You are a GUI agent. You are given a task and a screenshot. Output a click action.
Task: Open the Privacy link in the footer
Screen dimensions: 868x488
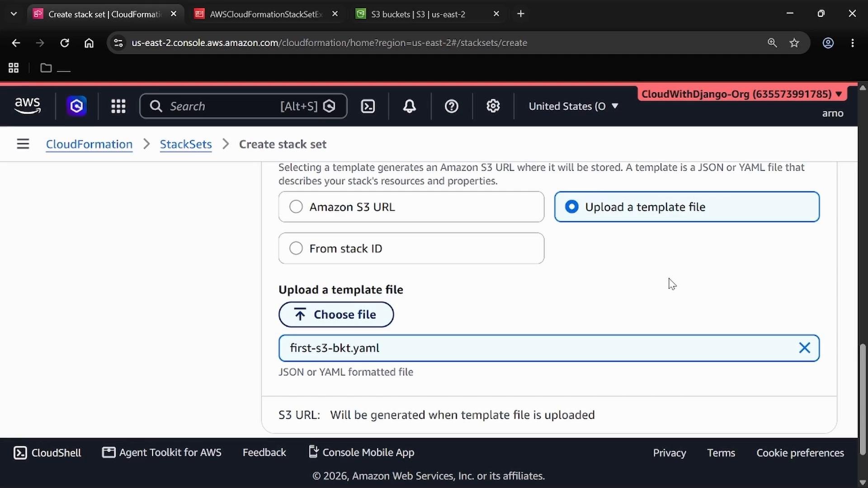[x=670, y=453]
